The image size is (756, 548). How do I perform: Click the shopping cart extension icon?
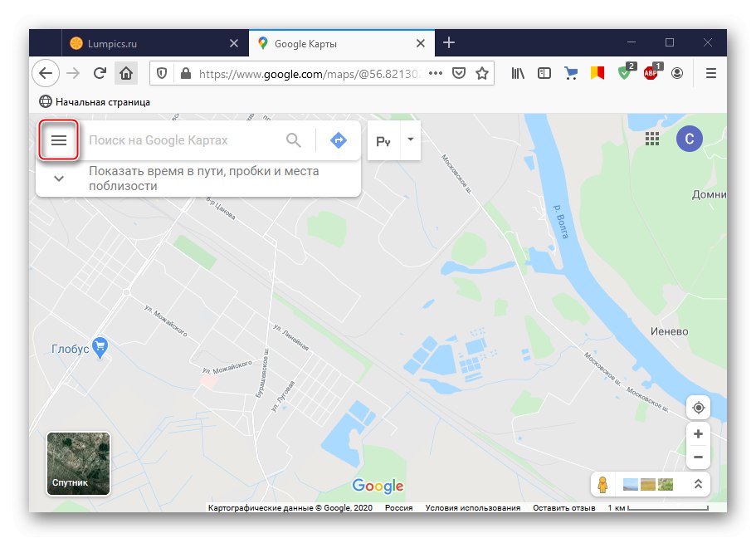tap(570, 73)
